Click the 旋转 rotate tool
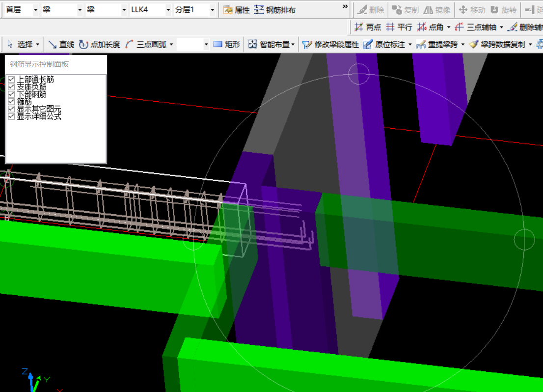The width and height of the screenshot is (543, 392). [x=504, y=10]
